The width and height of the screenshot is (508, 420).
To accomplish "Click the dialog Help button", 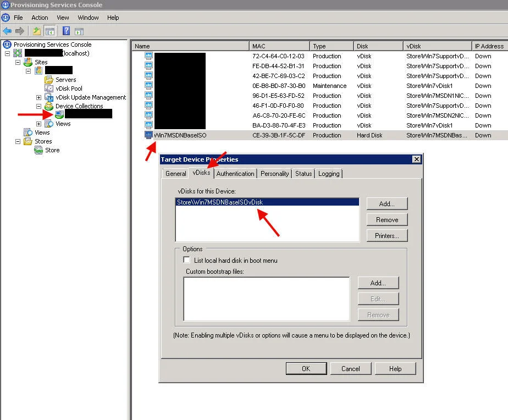I will coord(395,369).
